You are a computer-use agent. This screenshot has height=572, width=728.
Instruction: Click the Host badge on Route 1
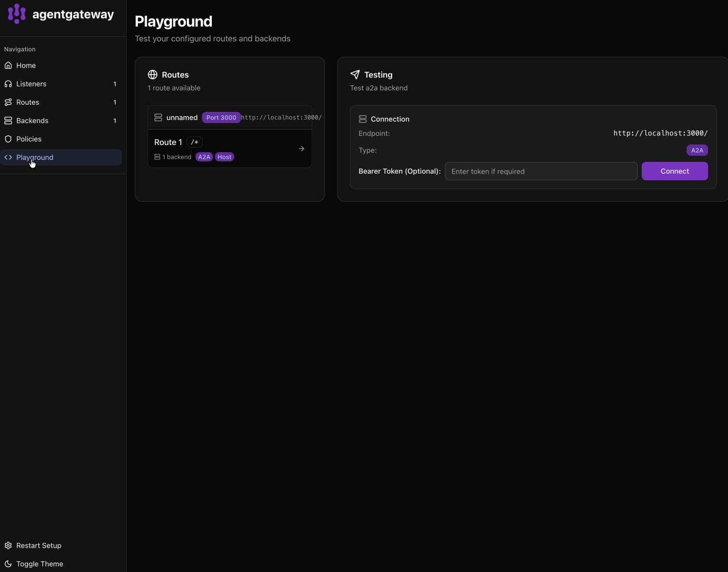click(224, 157)
